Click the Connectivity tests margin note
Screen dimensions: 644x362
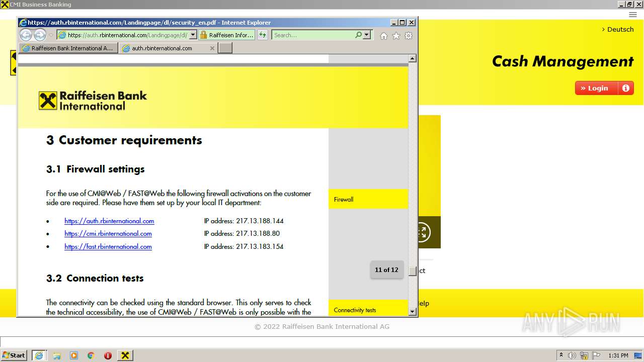point(355,310)
